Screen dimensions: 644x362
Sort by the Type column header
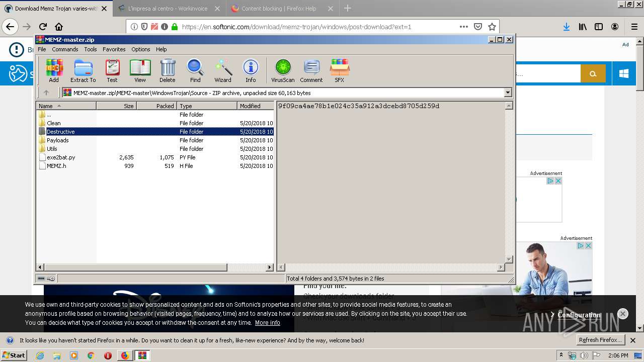pyautogui.click(x=207, y=106)
